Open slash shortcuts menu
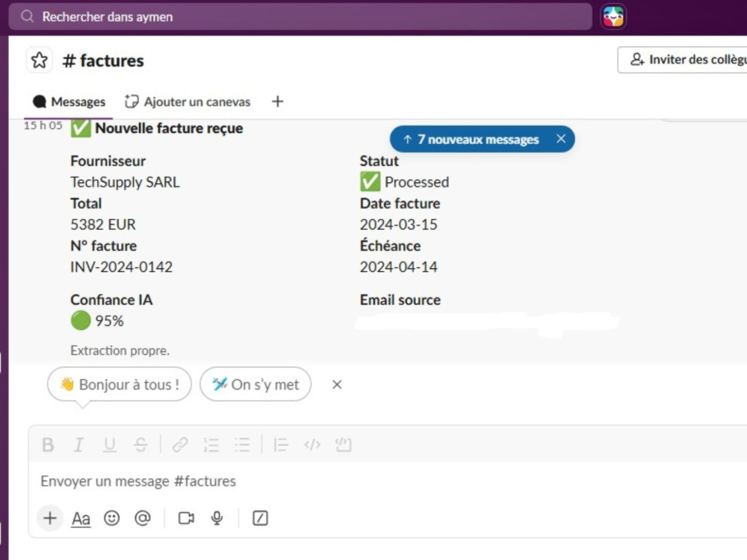Viewport: 747px width, 560px height. (x=260, y=518)
